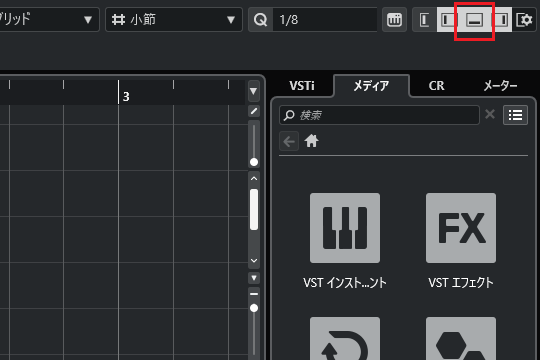Click the vertical scrollbar up arrow
The height and width of the screenshot is (360, 540).
[x=254, y=178]
